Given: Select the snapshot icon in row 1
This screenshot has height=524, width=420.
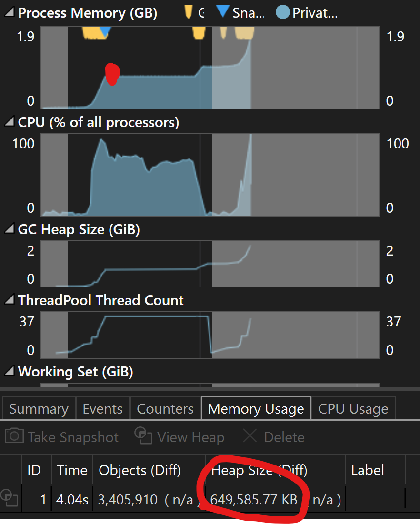Looking at the screenshot, I should (x=10, y=499).
